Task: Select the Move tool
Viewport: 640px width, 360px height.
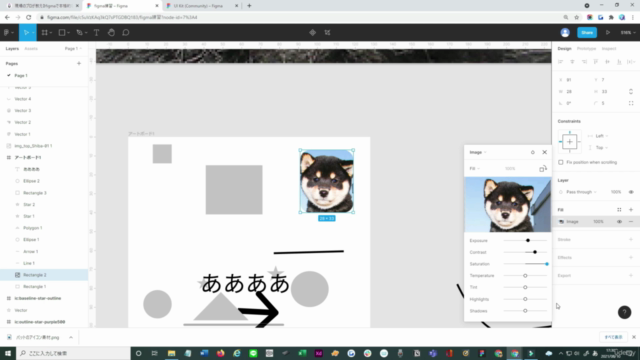Action: [x=26, y=33]
